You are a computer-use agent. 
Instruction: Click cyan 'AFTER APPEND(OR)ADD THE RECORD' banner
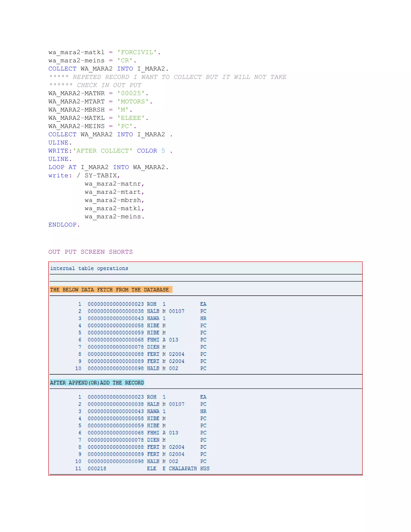point(97,383)
